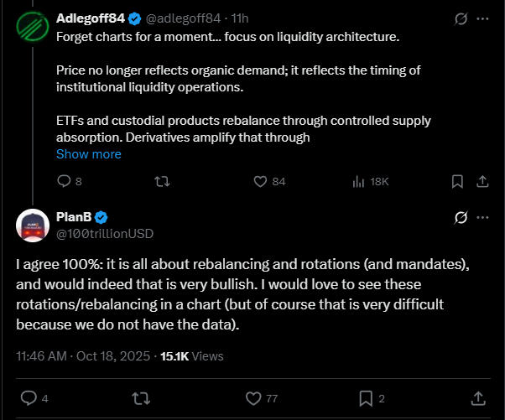
Task: Reply to the Adlegoff84 post
Action: (64, 181)
